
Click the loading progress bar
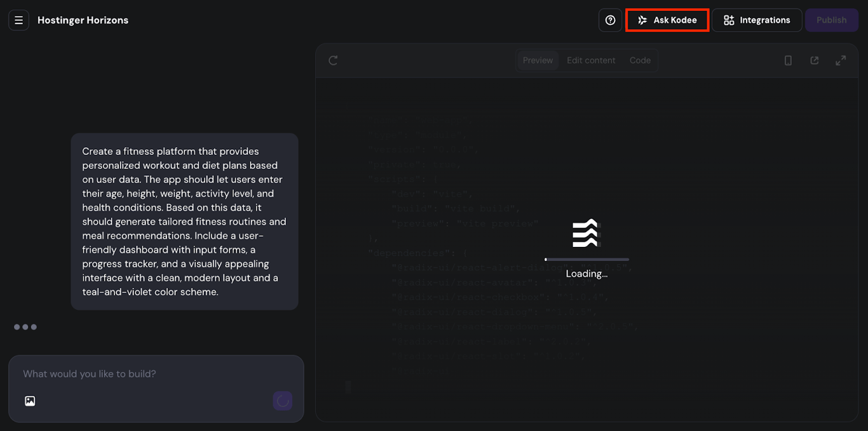pos(587,259)
